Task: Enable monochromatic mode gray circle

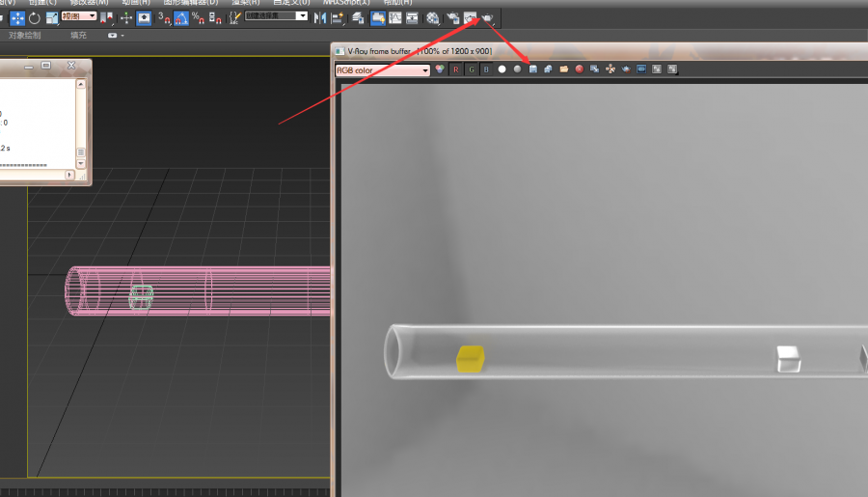Action: pyautogui.click(x=518, y=69)
